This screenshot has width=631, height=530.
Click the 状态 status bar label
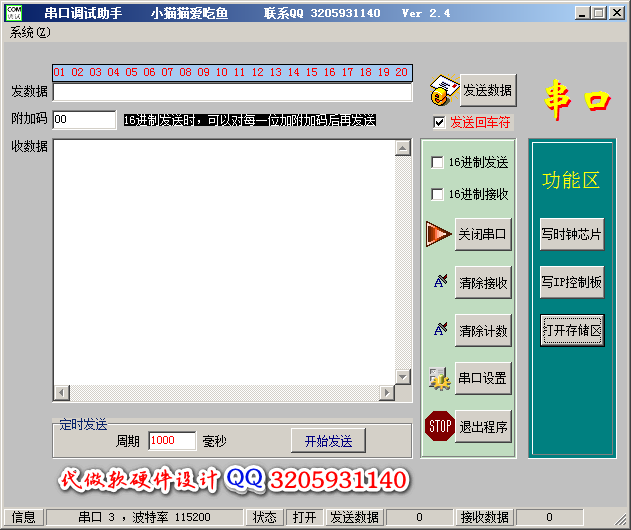tap(264, 517)
